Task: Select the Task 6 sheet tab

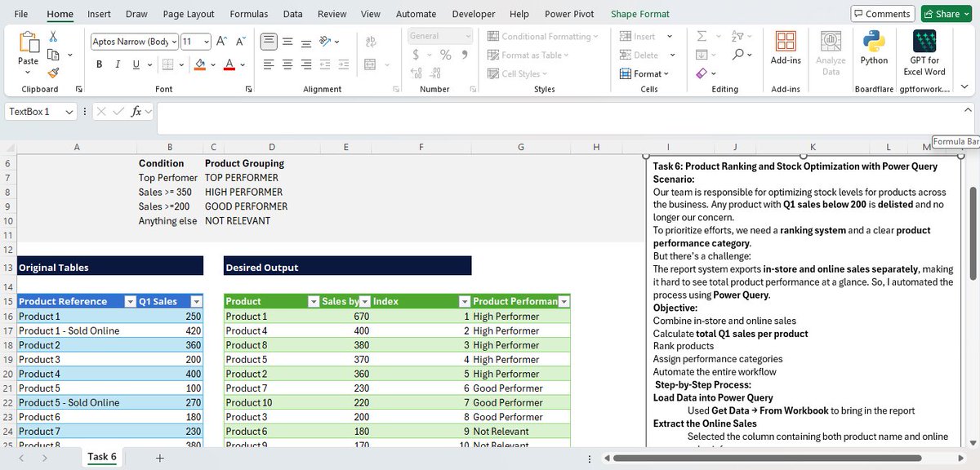Action: tap(102, 457)
